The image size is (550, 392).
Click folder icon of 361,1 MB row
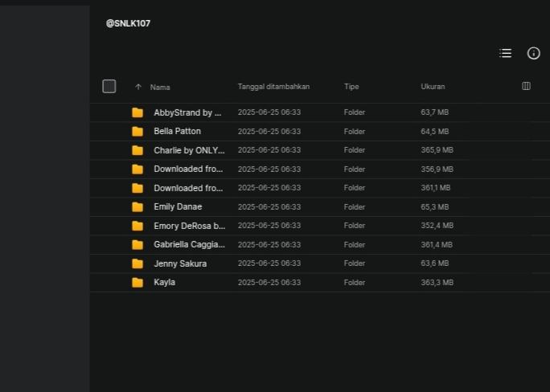click(137, 188)
